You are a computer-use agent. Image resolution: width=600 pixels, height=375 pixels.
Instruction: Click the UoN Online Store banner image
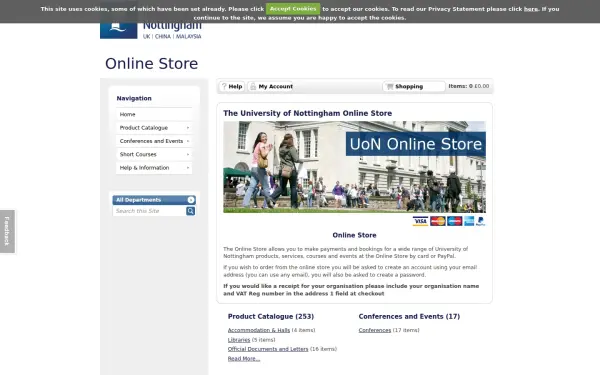354,167
